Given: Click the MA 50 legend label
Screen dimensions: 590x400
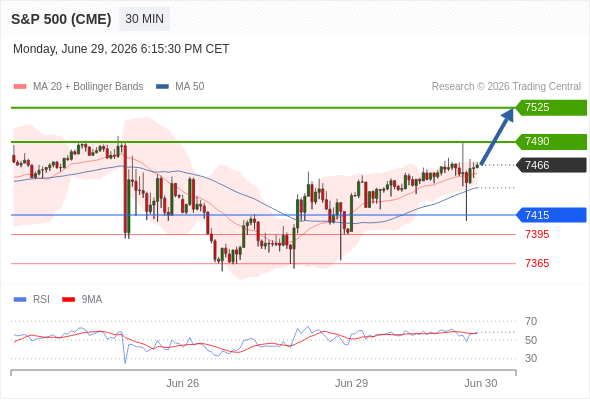Looking at the screenshot, I should pyautogui.click(x=190, y=87).
